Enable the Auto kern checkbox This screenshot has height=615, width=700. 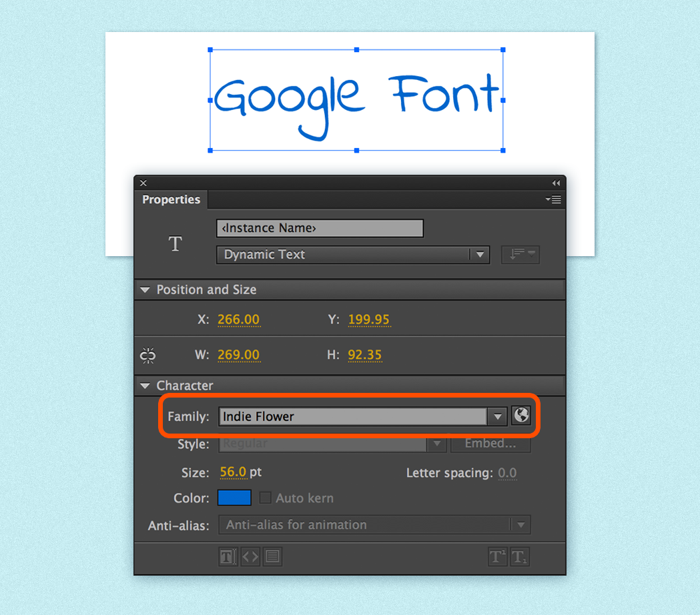click(265, 498)
